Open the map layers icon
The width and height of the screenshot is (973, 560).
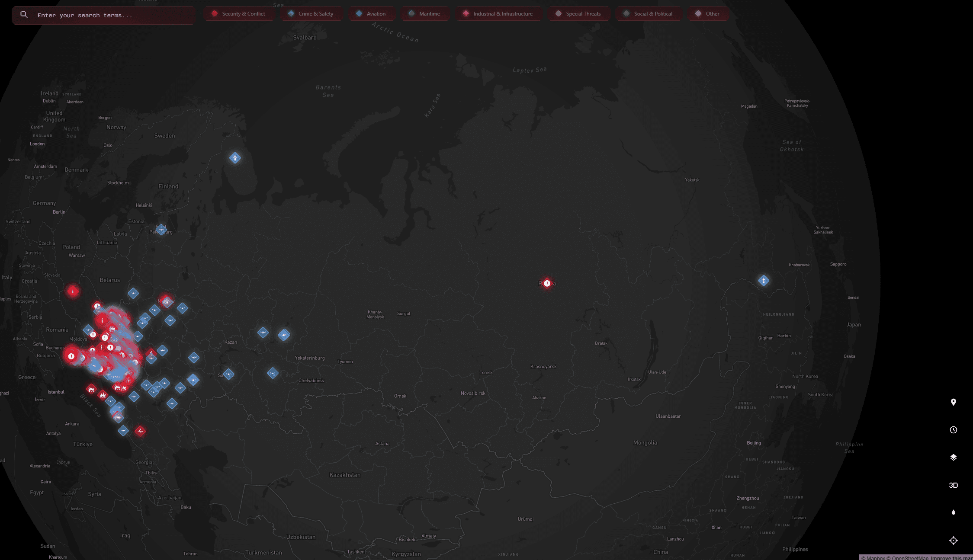tap(953, 458)
